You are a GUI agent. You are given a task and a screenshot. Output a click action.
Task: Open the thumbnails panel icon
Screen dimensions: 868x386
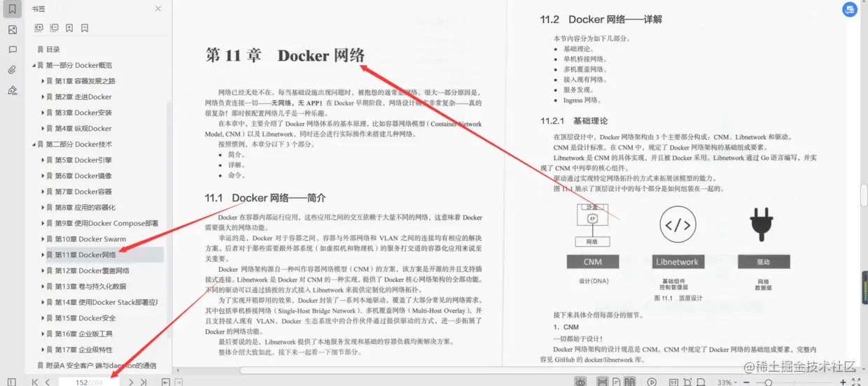pos(12,30)
